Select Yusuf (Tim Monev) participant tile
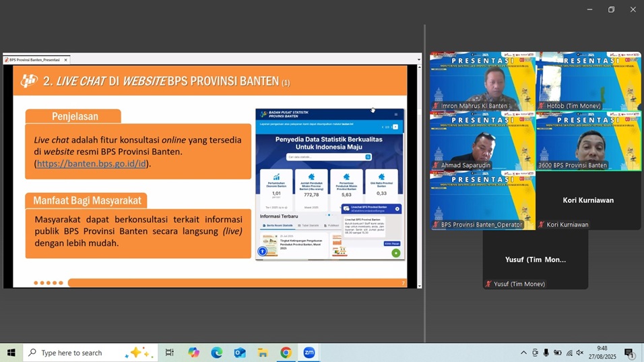Viewport: 644px width, 362px height. pos(536,260)
